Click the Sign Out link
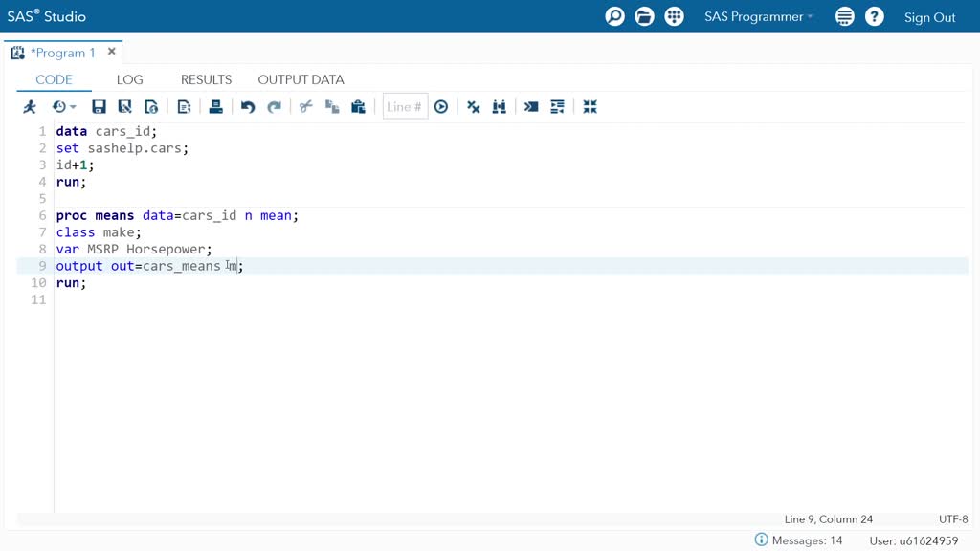The height and width of the screenshot is (551, 980). [x=929, y=17]
